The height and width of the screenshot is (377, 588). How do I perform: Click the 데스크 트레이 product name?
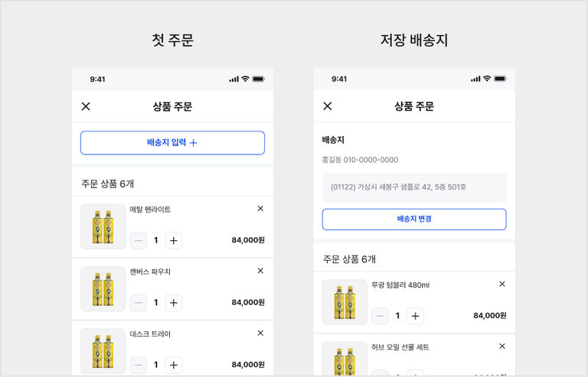[x=150, y=333]
